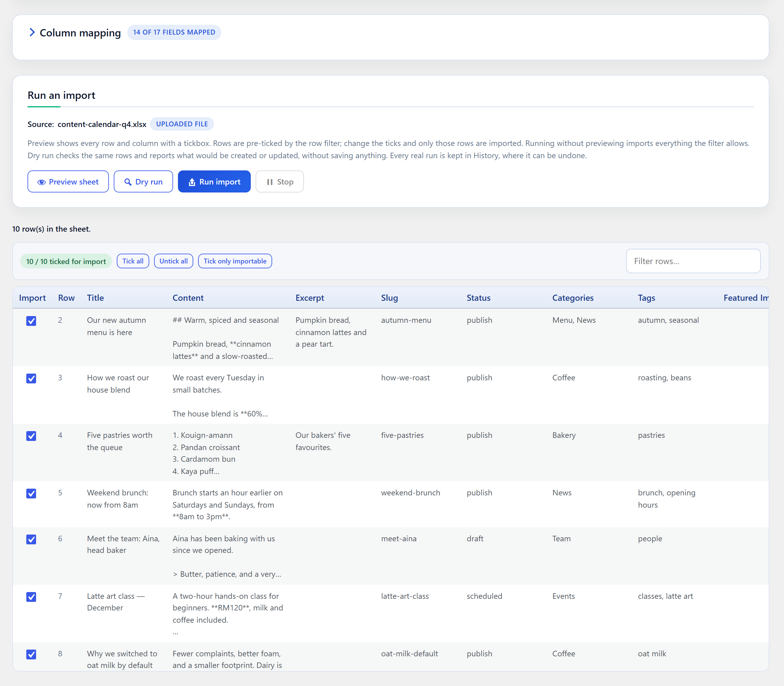Click the Column mapping heading
Screen dimensions: 784x686
80,33
